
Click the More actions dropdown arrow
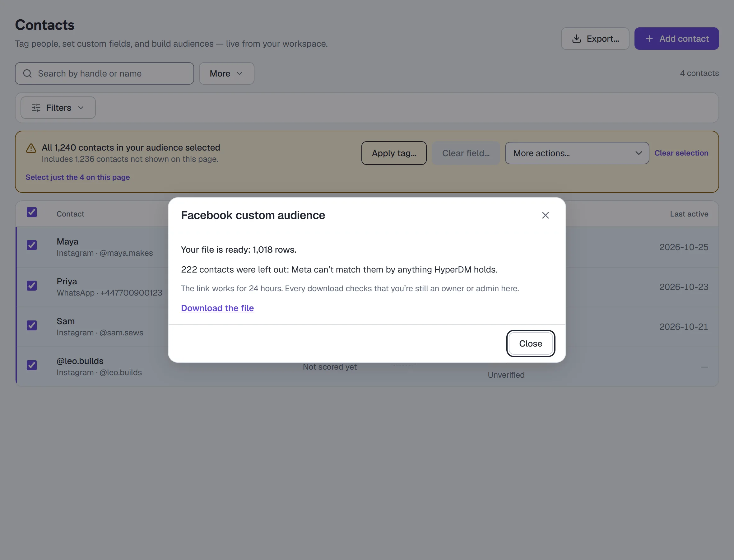coord(639,153)
